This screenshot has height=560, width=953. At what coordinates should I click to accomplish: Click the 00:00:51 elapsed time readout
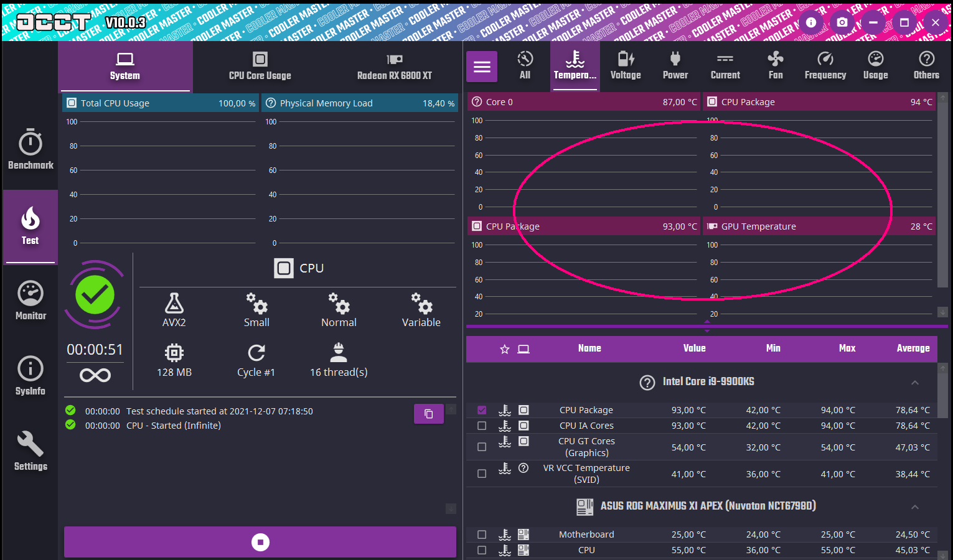point(95,350)
